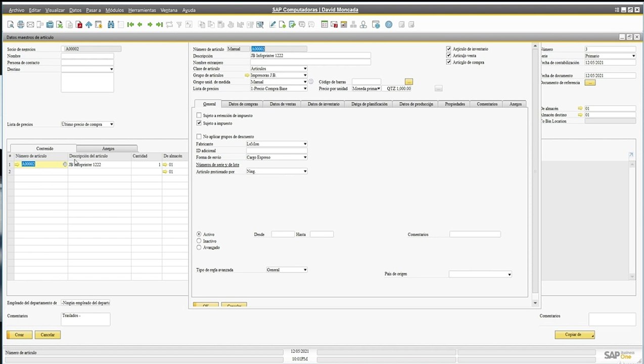
Task: Switch to Datos de inventario tab
Action: click(324, 104)
